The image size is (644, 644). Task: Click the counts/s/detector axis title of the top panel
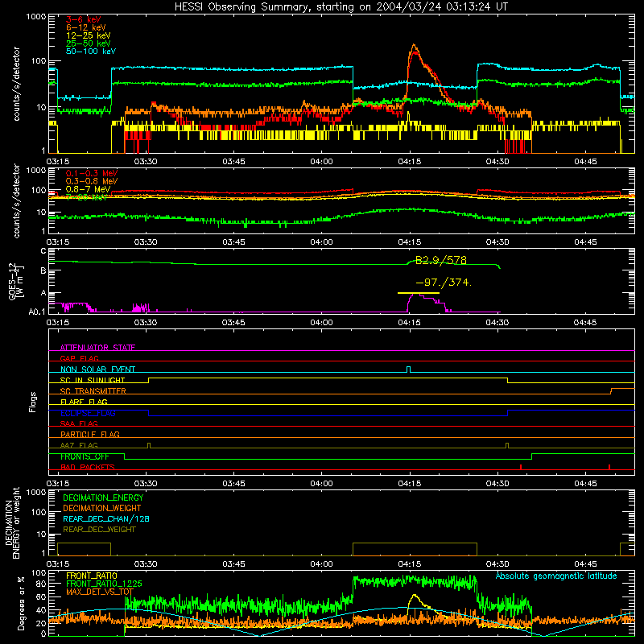pos(16,84)
